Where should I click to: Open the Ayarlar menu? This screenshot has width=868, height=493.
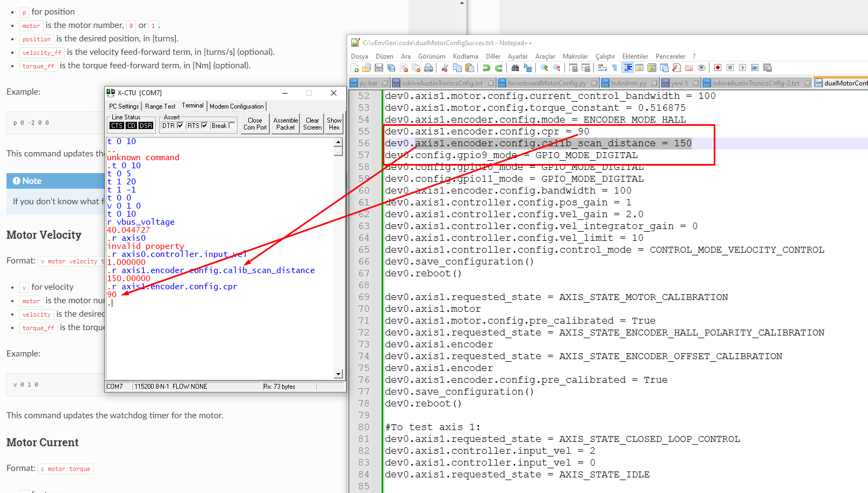click(518, 56)
